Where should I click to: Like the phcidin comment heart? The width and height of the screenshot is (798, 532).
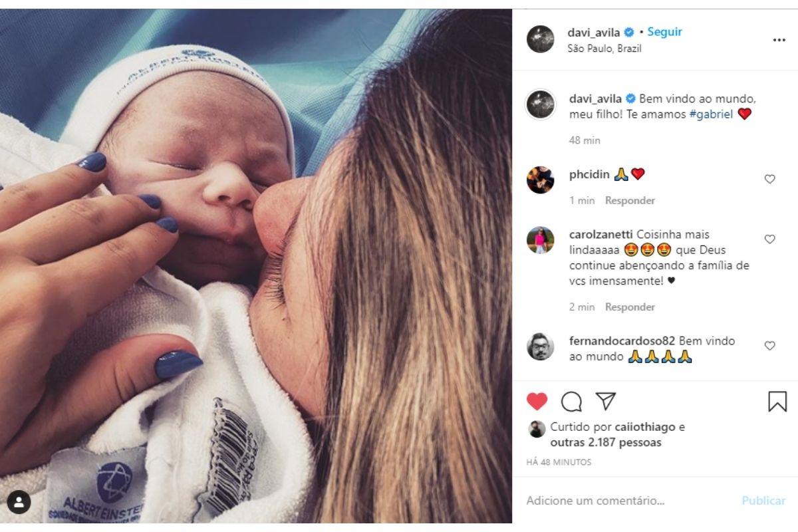tap(769, 179)
